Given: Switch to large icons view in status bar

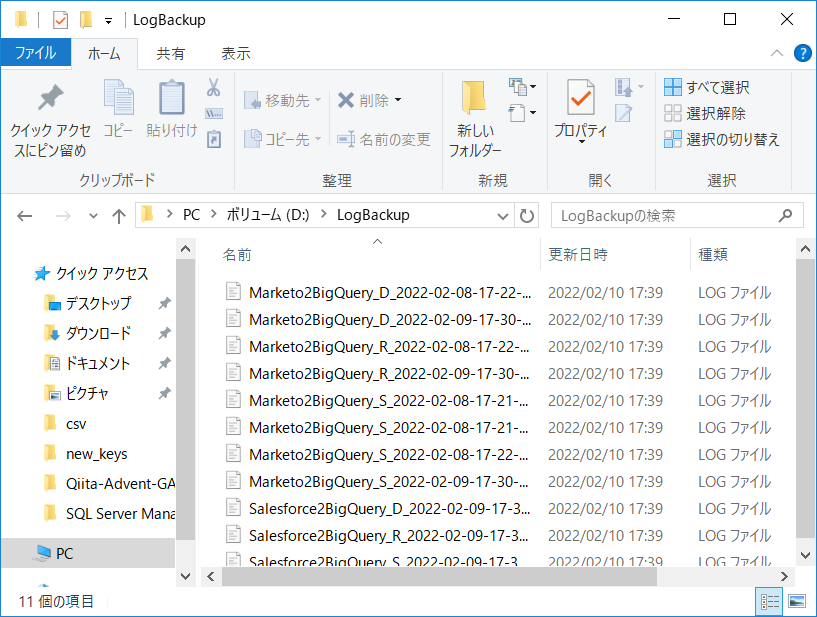Looking at the screenshot, I should point(795,601).
